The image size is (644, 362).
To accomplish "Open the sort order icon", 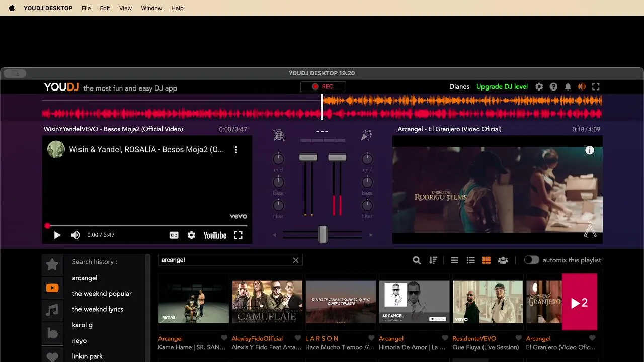I will [433, 260].
